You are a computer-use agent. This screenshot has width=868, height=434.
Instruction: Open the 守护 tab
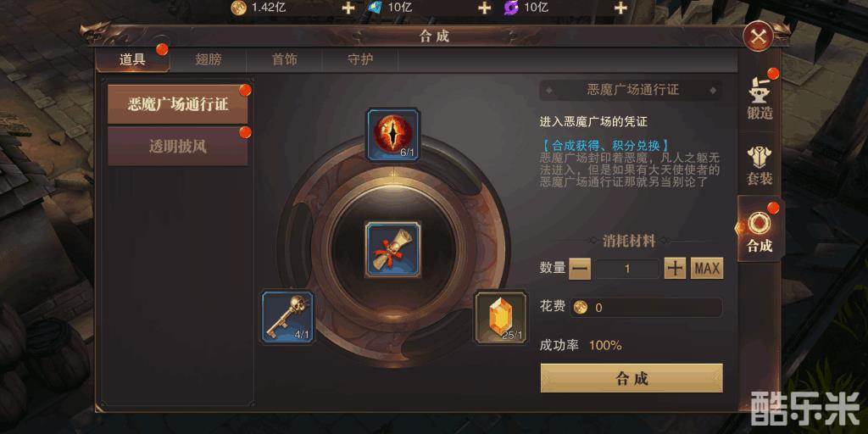(x=360, y=60)
